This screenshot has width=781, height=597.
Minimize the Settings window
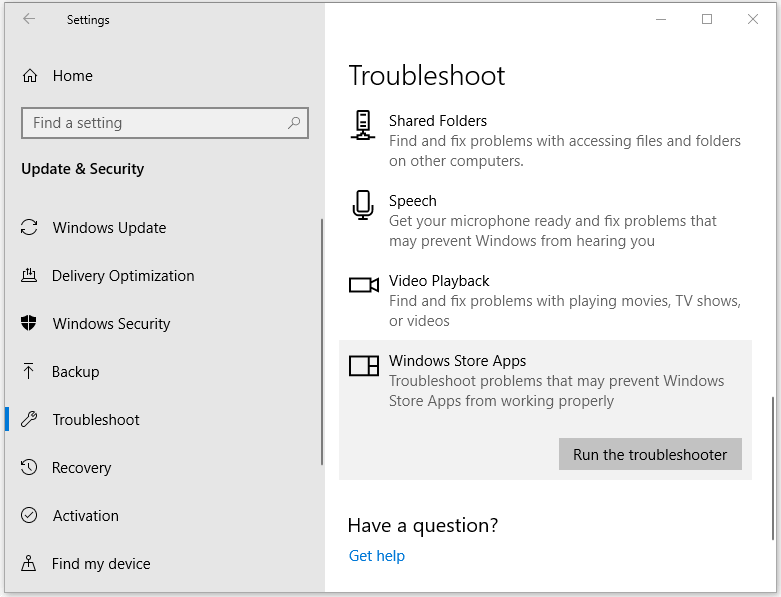coord(661,19)
